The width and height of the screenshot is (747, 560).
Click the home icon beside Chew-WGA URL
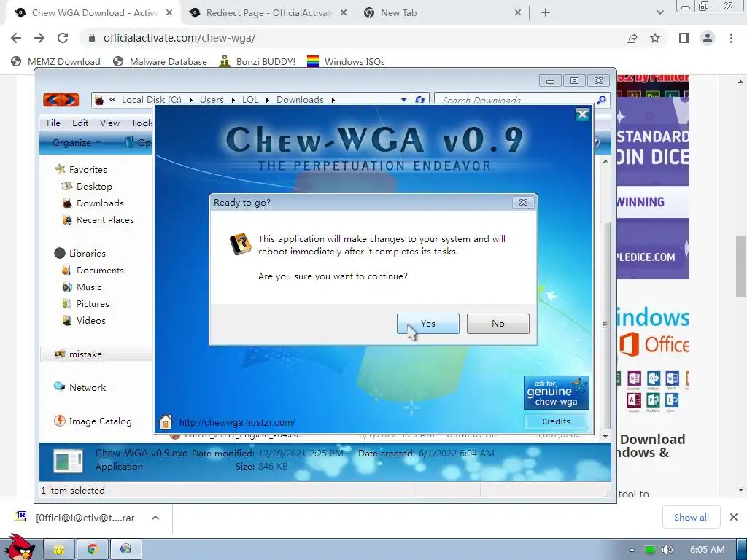(x=166, y=422)
